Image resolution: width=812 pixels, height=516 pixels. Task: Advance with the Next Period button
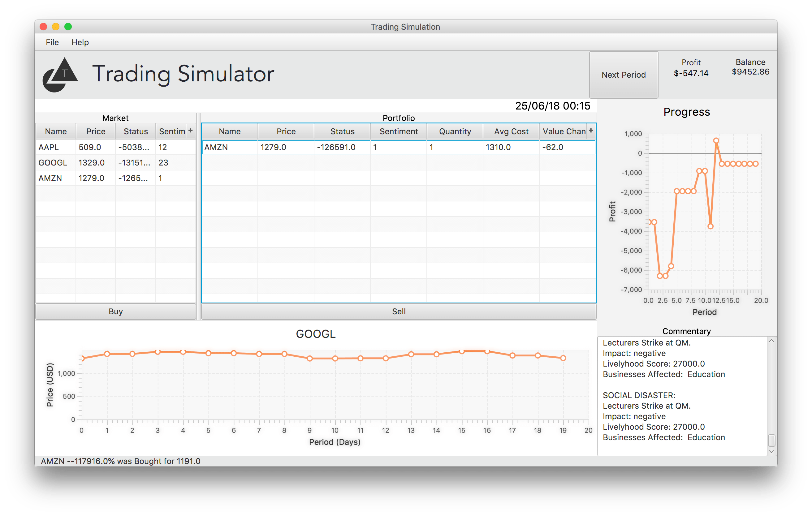[x=624, y=75]
